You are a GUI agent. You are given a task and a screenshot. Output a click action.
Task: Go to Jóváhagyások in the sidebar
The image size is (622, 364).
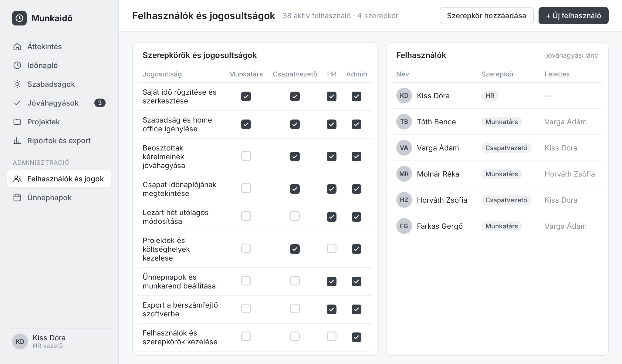coord(59,103)
